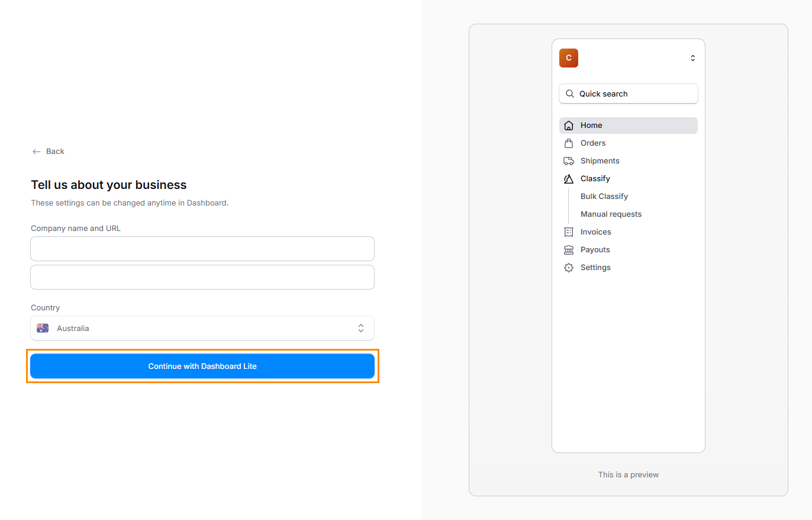The height and width of the screenshot is (520, 812).
Task: Click the Classify icon in sidebar
Action: [569, 179]
